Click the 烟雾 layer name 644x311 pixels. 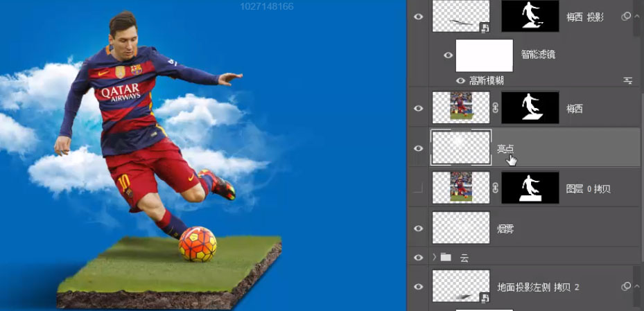pos(505,229)
